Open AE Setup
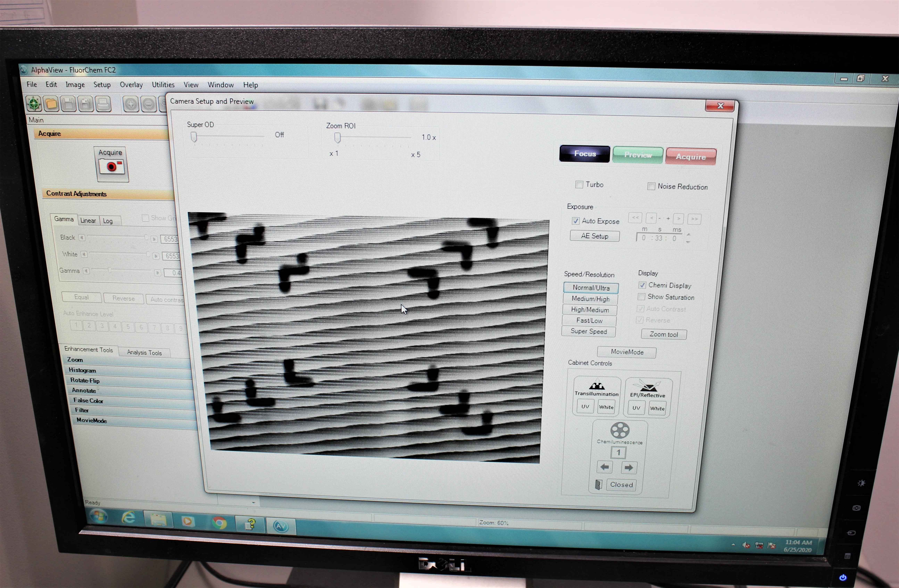This screenshot has height=588, width=899. tap(595, 236)
